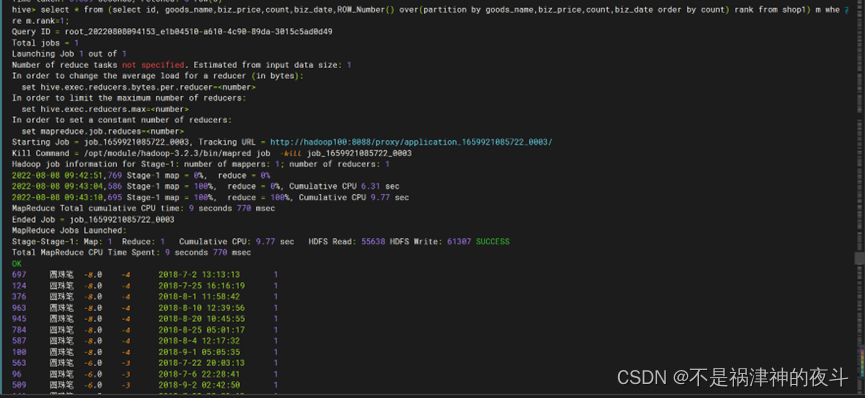
Task: Click result row id 100
Action: (19, 352)
